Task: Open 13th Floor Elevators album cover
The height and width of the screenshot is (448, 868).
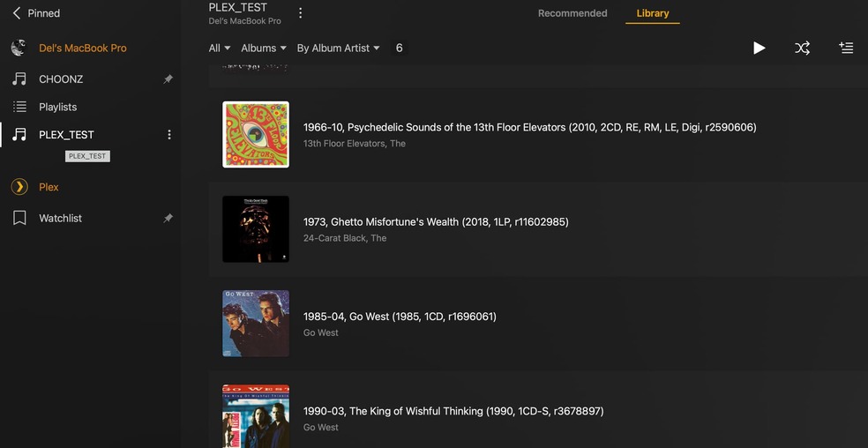Action: click(256, 135)
